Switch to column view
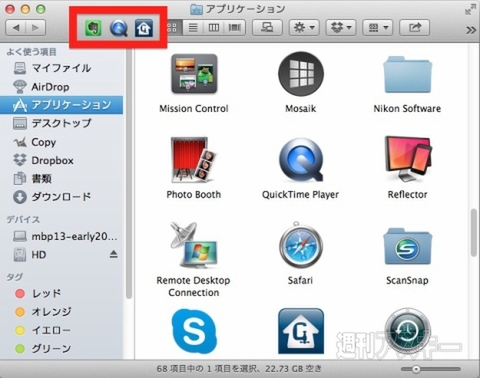 pos(214,28)
